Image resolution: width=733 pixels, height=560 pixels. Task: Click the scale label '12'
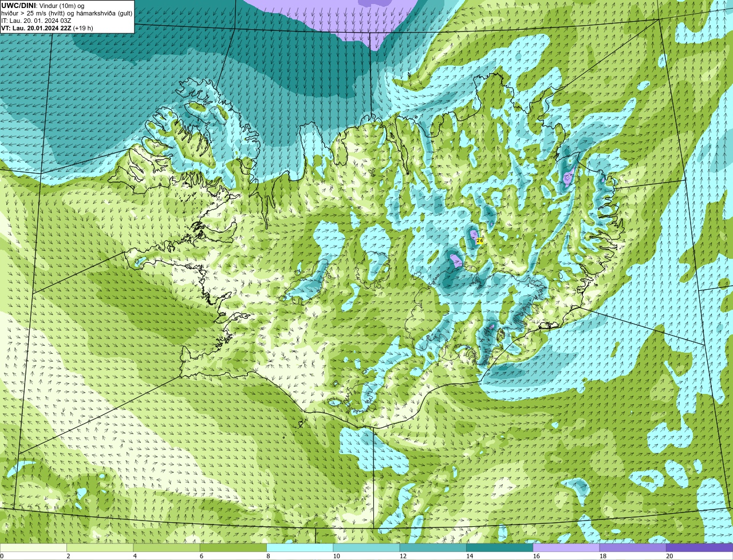pyautogui.click(x=403, y=556)
